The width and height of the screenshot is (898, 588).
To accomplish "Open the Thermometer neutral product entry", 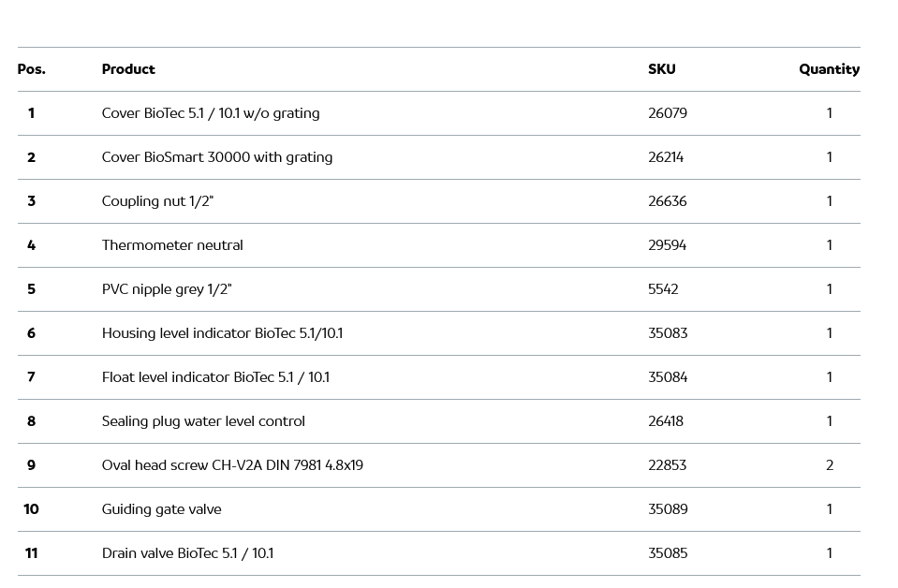I will [x=172, y=245].
